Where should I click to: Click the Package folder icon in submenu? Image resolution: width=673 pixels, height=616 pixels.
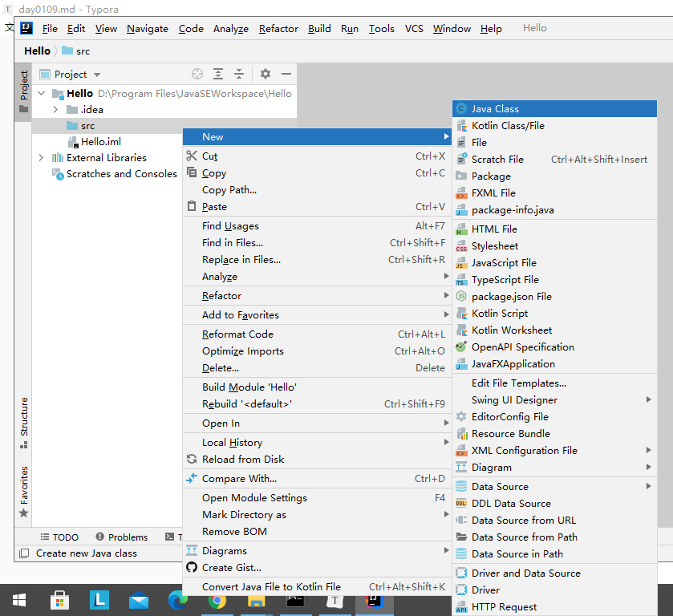[x=461, y=176]
